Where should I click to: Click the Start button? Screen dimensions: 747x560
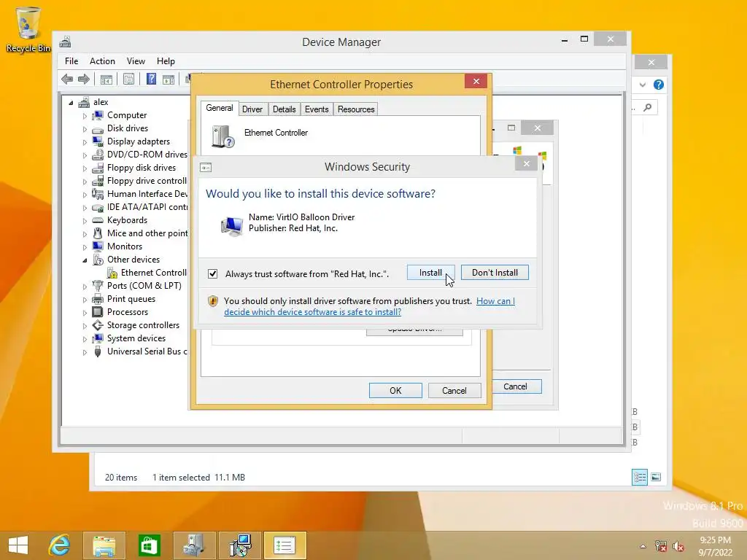click(18, 545)
